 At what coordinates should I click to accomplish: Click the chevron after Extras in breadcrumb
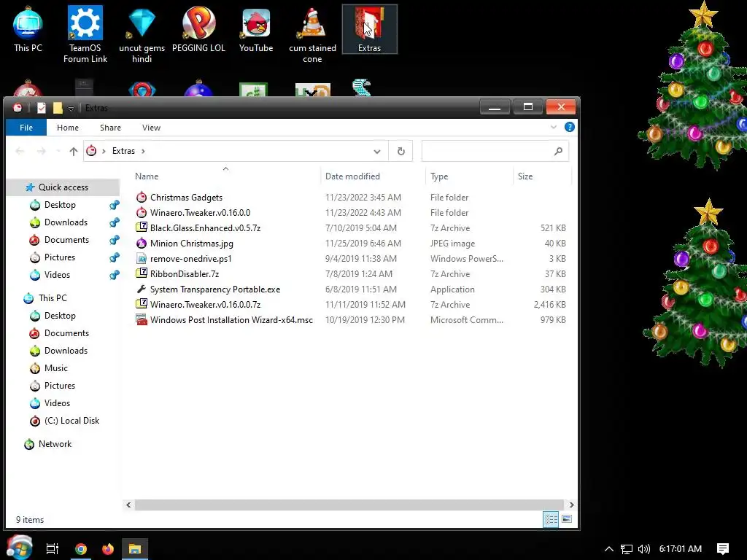[x=143, y=151]
